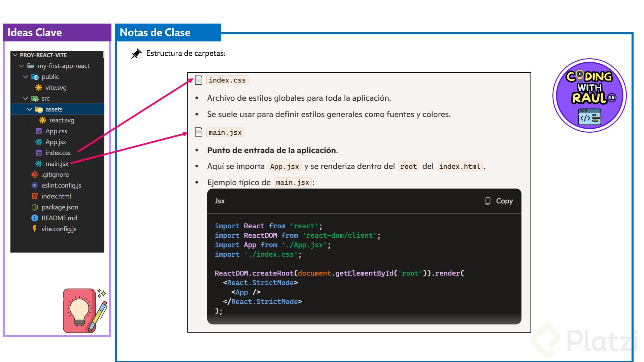This screenshot has width=644, height=362.
Task: Click the 'Se suele usar para definir' bullet
Action: click(x=329, y=114)
